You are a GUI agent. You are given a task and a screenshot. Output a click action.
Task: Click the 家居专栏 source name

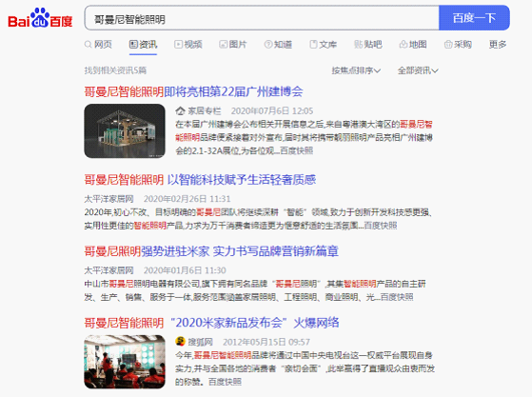coord(205,111)
